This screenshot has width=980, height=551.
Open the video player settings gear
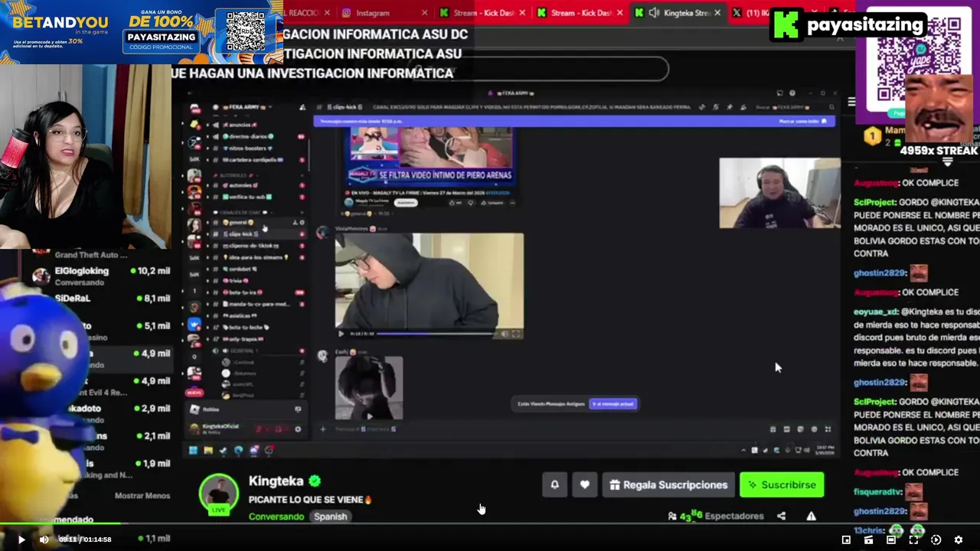tap(958, 540)
